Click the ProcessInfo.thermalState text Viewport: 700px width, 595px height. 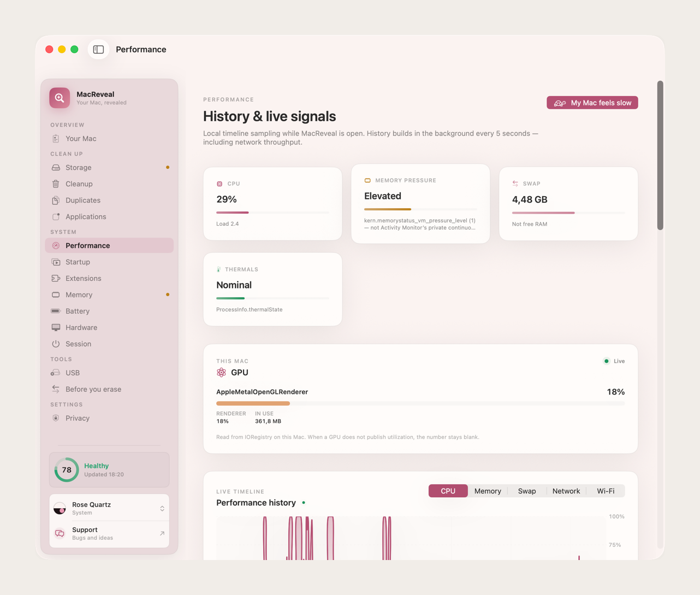[x=250, y=310]
